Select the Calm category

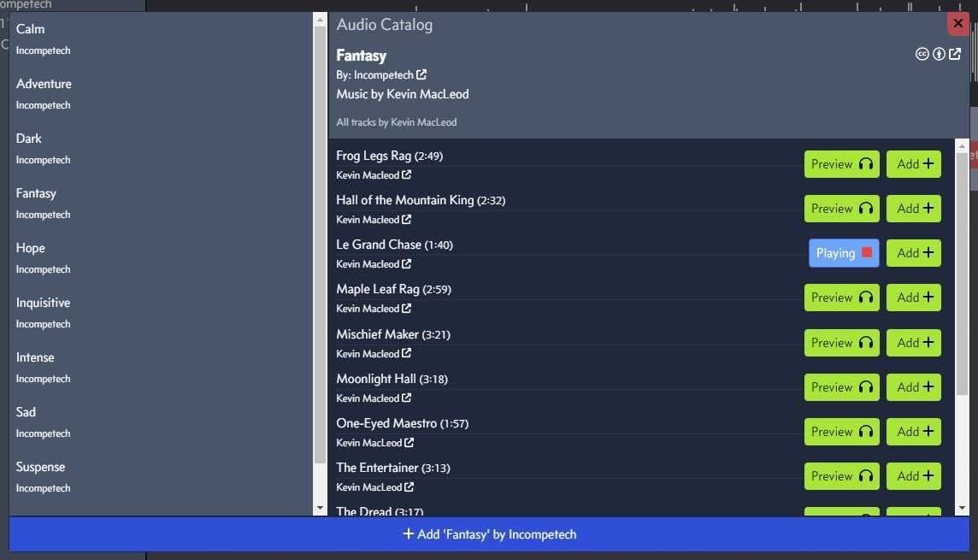[x=161, y=38]
